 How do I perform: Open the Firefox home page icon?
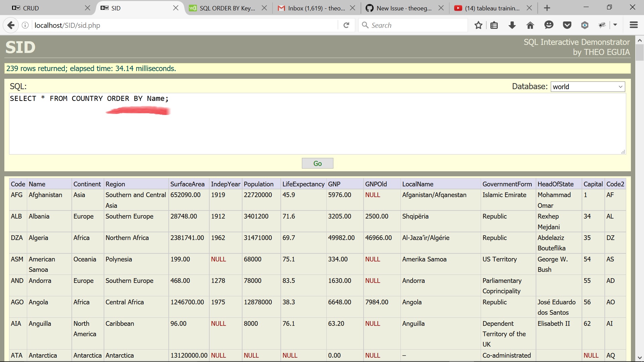tap(530, 25)
